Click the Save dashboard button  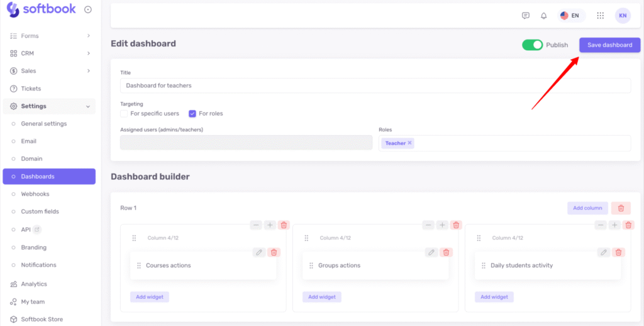pyautogui.click(x=609, y=45)
